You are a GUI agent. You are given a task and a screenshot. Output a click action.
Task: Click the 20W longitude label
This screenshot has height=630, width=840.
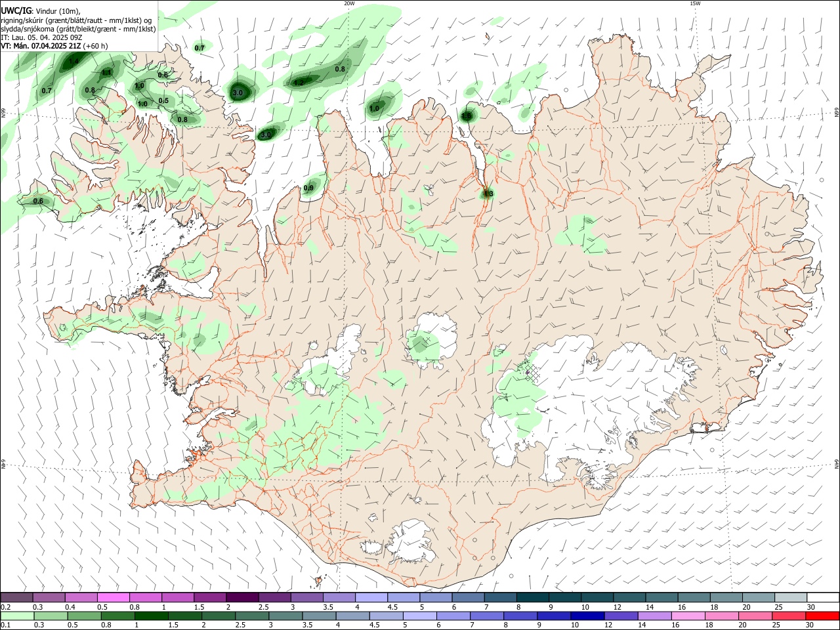click(x=349, y=3)
